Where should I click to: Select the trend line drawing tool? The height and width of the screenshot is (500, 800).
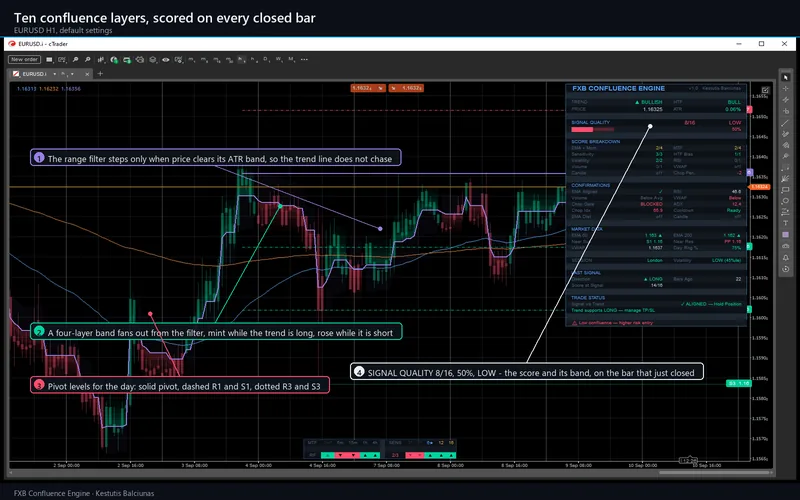click(x=785, y=123)
